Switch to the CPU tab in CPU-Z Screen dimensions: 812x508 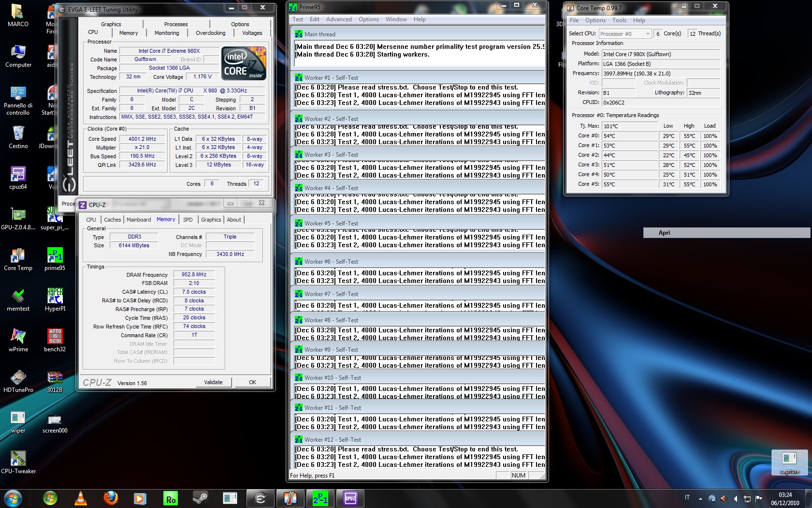point(91,220)
